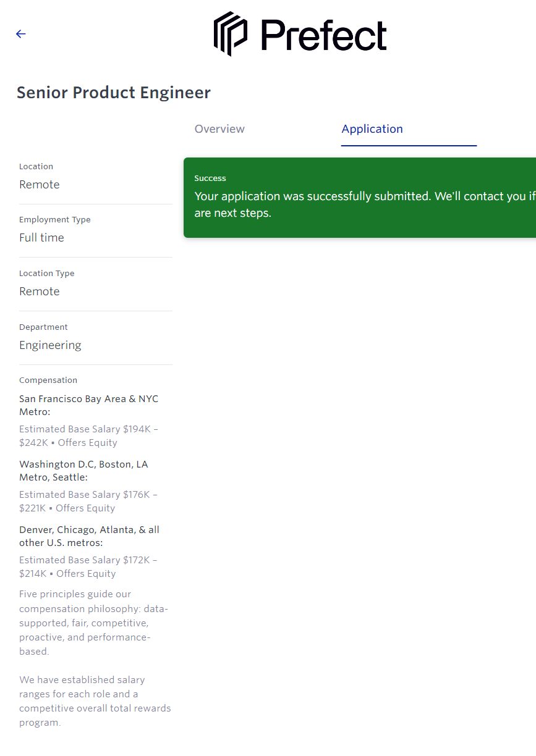Select the Application tab

click(372, 129)
